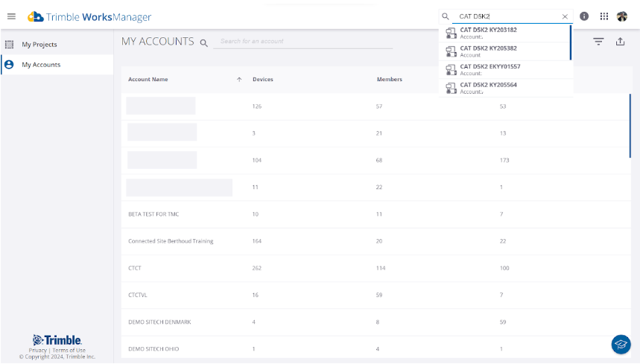Open the Terms of Use link
This screenshot has height=364, width=640.
[69, 350]
